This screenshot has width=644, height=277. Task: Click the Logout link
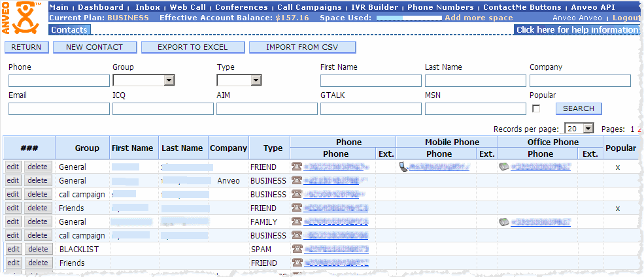click(626, 18)
